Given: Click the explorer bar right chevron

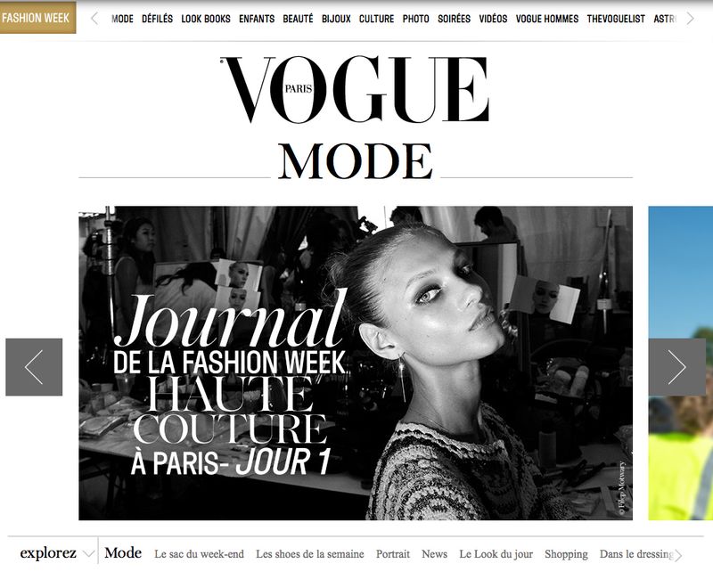Looking at the screenshot, I should 678,555.
